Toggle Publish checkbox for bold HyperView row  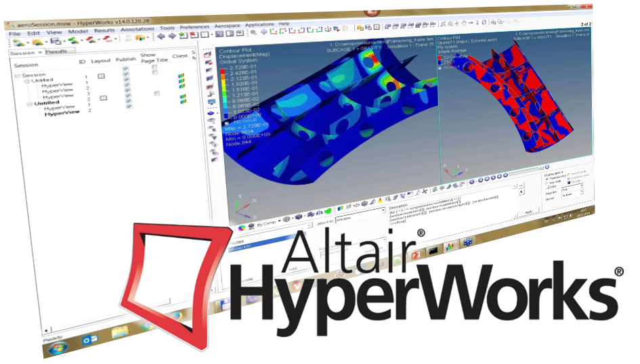click(x=129, y=106)
